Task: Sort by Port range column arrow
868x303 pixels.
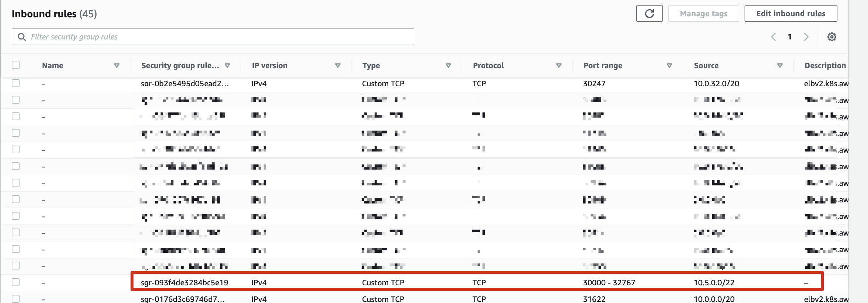Action: (669, 66)
